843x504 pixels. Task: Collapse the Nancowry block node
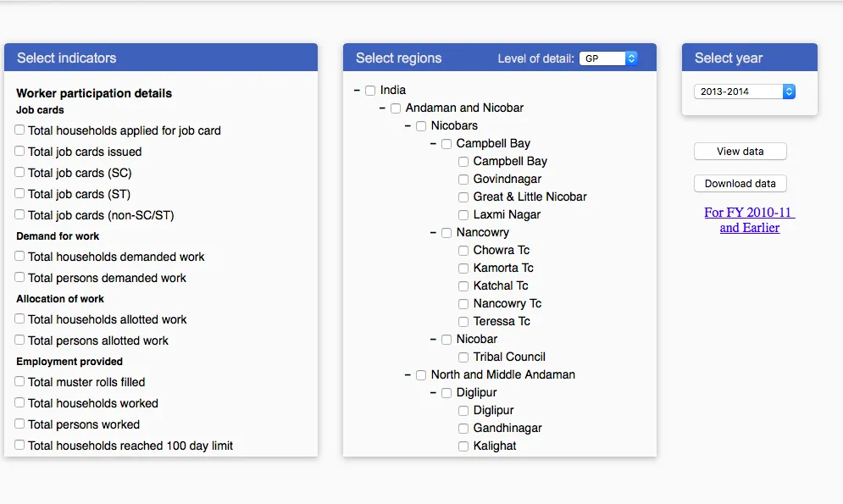click(x=434, y=233)
